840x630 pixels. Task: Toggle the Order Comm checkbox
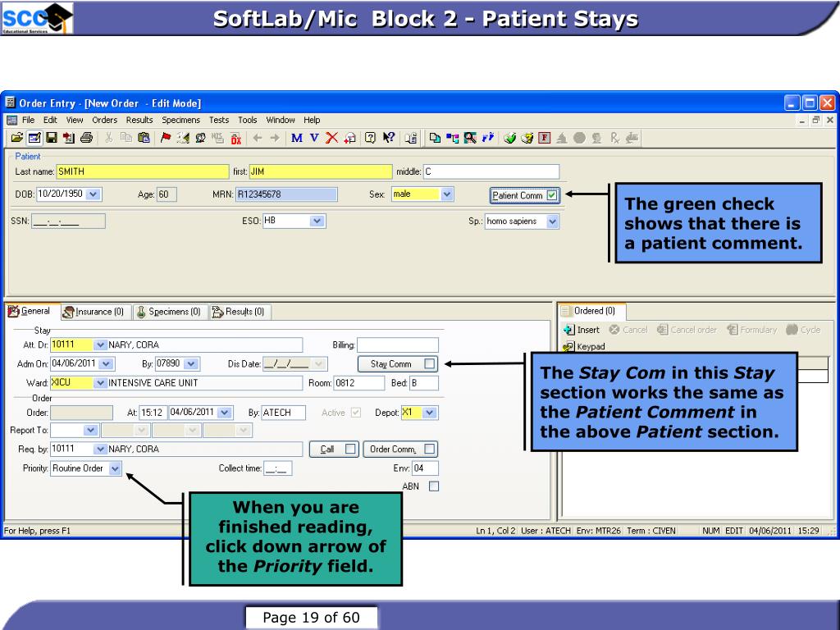(x=430, y=449)
